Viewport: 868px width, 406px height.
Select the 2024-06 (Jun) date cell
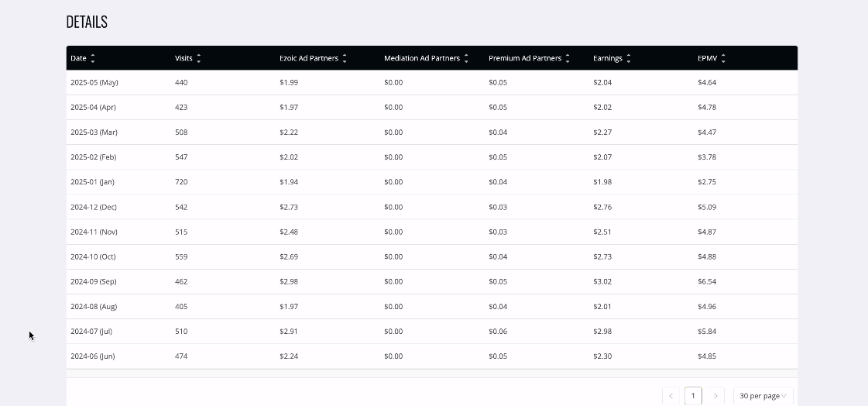[x=92, y=356]
